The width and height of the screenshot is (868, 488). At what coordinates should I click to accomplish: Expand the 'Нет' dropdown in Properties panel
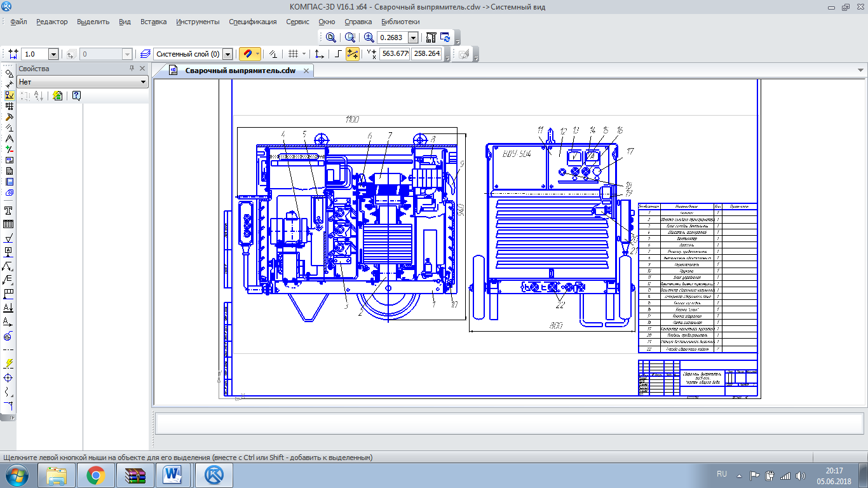coord(143,82)
